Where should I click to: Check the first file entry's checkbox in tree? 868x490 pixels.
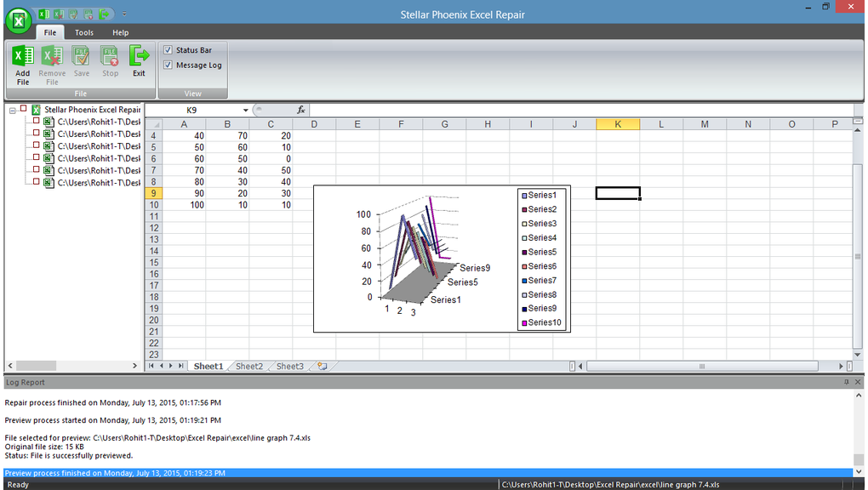point(36,121)
